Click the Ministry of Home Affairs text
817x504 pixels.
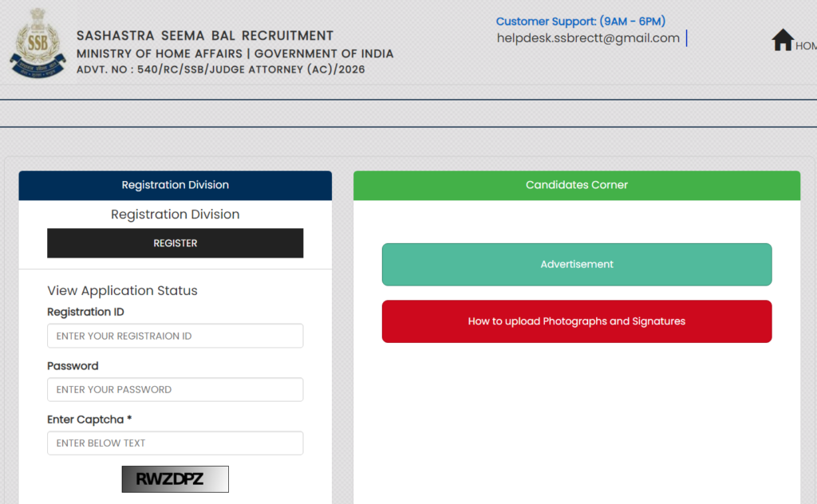234,53
